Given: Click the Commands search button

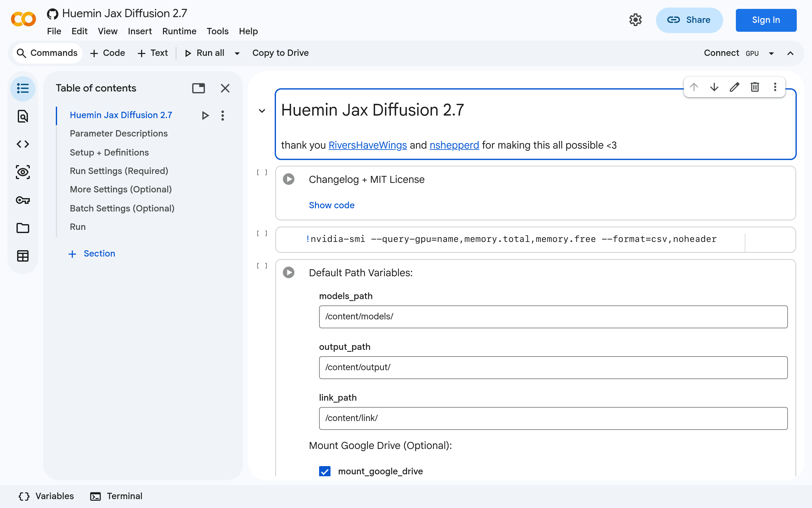Looking at the screenshot, I should pyautogui.click(x=48, y=53).
